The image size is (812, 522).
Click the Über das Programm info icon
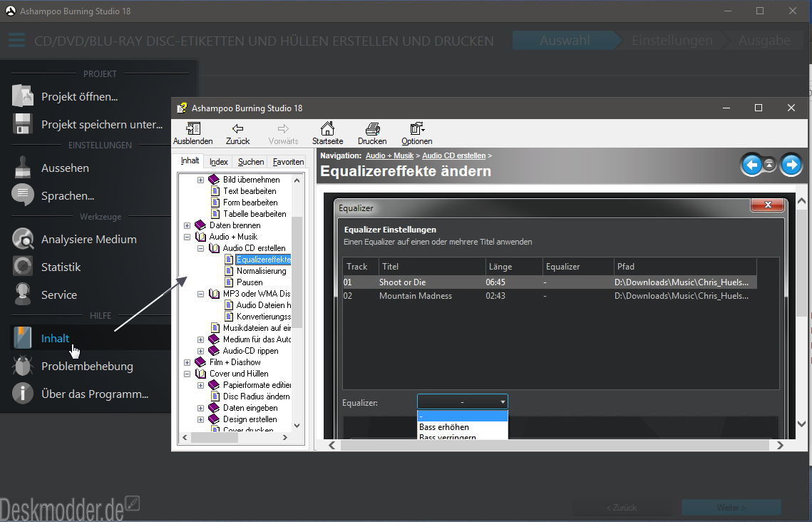(x=22, y=394)
